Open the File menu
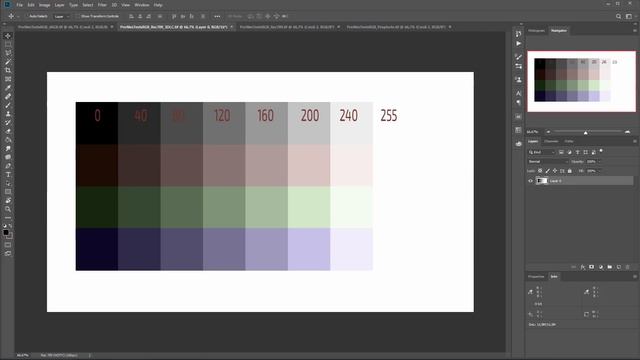The height and width of the screenshot is (360, 640). point(19,5)
